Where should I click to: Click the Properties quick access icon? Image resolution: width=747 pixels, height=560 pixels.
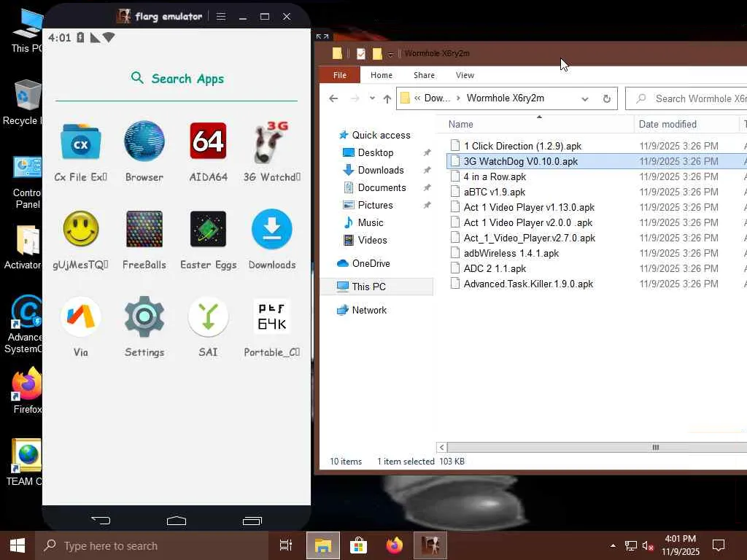pos(360,54)
